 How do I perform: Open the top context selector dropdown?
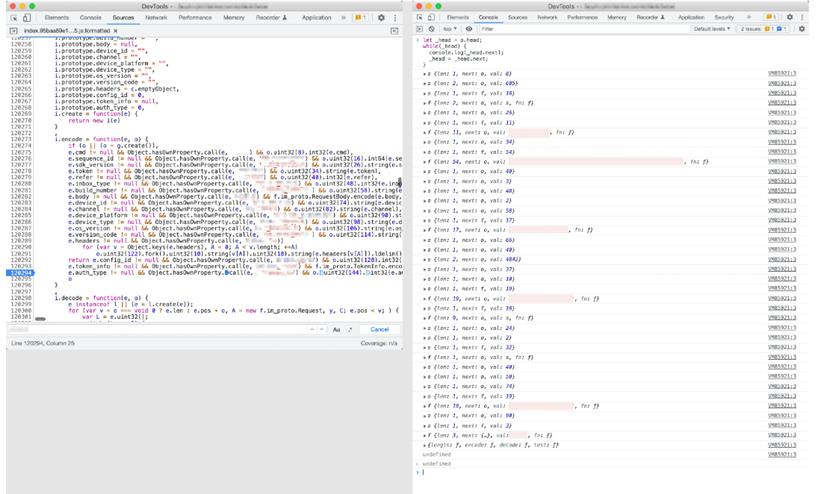click(x=450, y=29)
